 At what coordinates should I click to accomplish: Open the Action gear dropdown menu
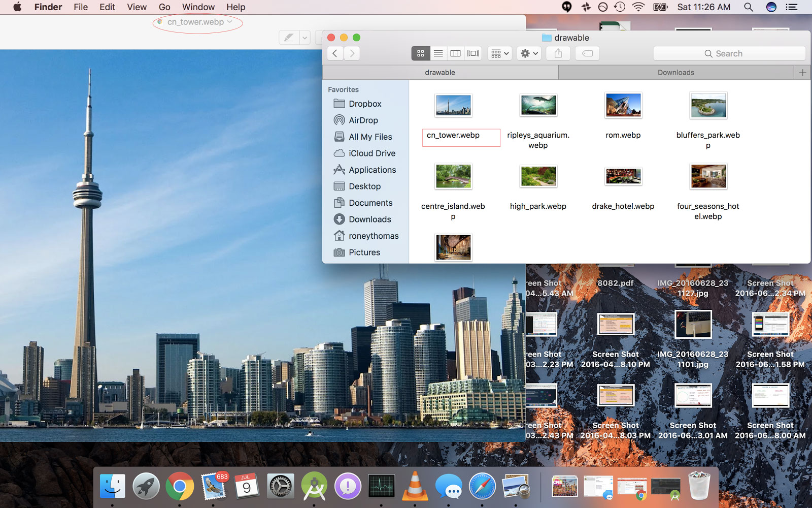click(x=529, y=53)
